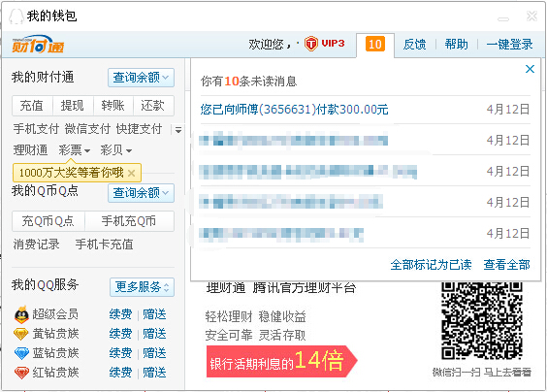
Task: Click the 银行活期利息的14倍 red banner
Action: click(x=282, y=361)
